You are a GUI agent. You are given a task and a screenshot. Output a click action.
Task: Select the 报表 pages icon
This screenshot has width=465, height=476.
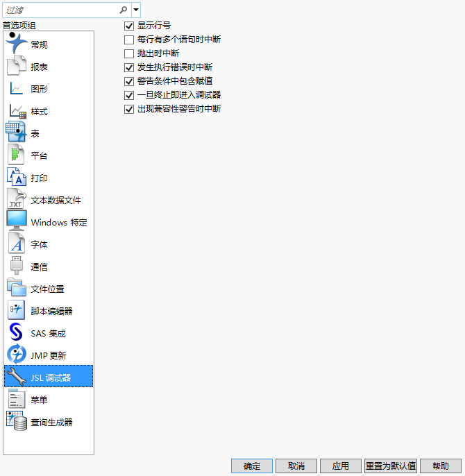[17, 65]
